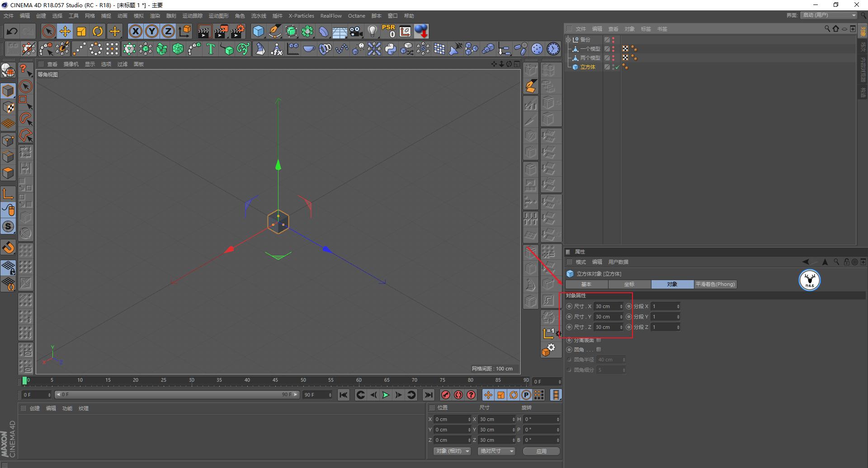The width and height of the screenshot is (868, 468).
Task: Open the PSR reset icon
Action: [388, 31]
